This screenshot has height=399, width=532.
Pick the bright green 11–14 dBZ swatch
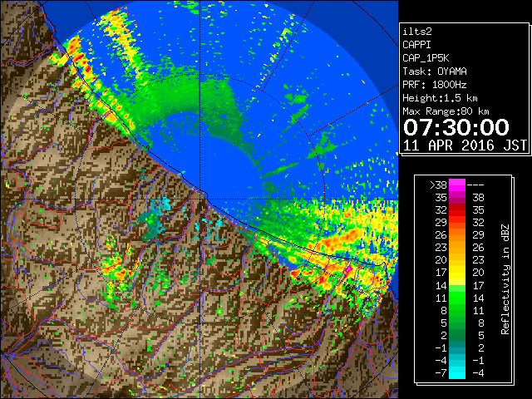(x=457, y=298)
